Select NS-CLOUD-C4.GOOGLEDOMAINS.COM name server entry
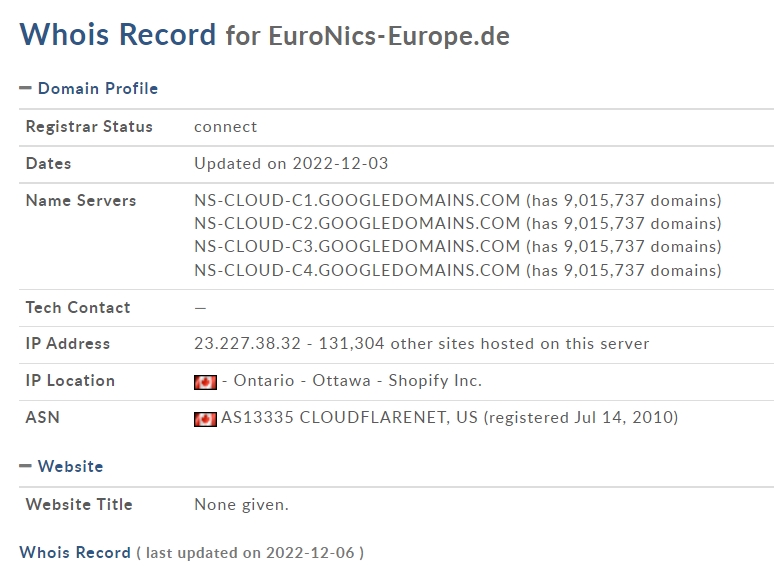This screenshot has width=774, height=569. (x=357, y=270)
